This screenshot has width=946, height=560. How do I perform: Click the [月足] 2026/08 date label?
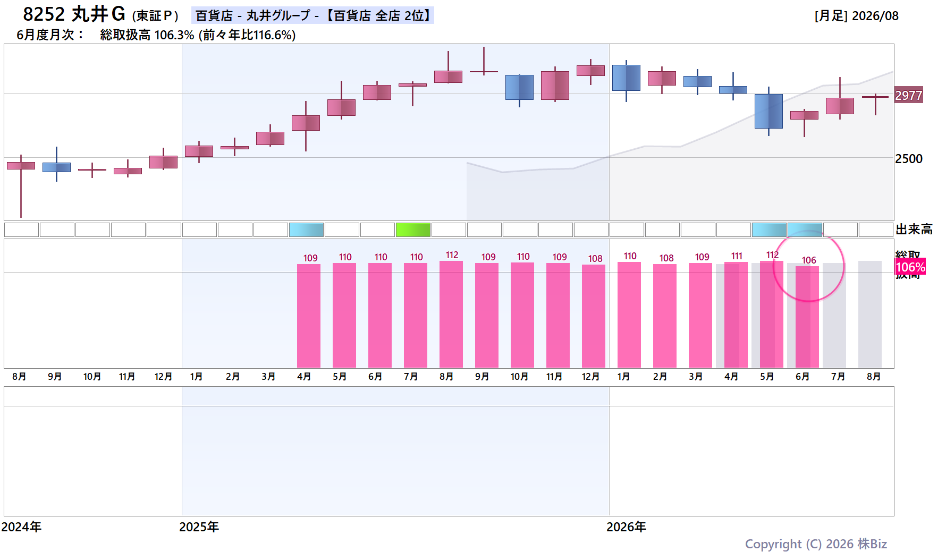[x=856, y=16]
